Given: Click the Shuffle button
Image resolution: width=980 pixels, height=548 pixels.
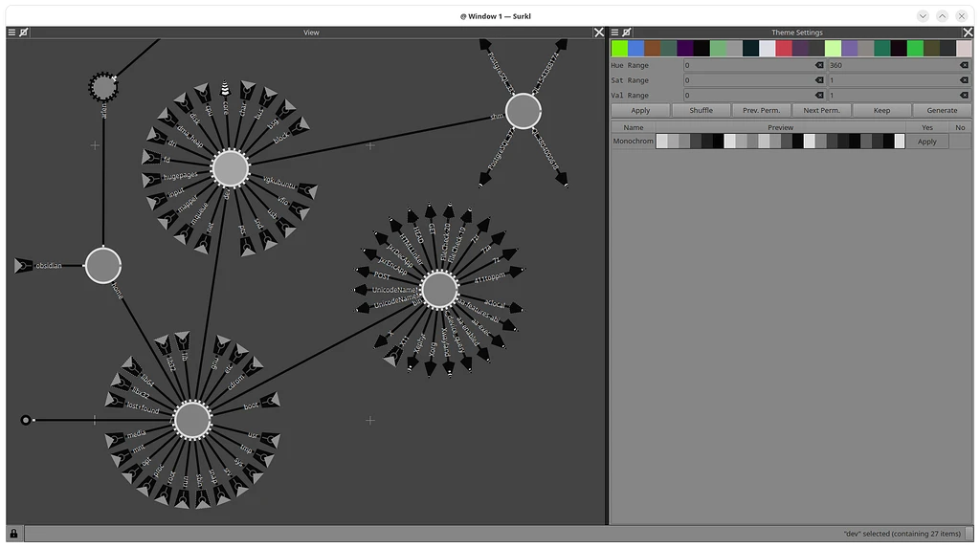Looking at the screenshot, I should tap(701, 110).
